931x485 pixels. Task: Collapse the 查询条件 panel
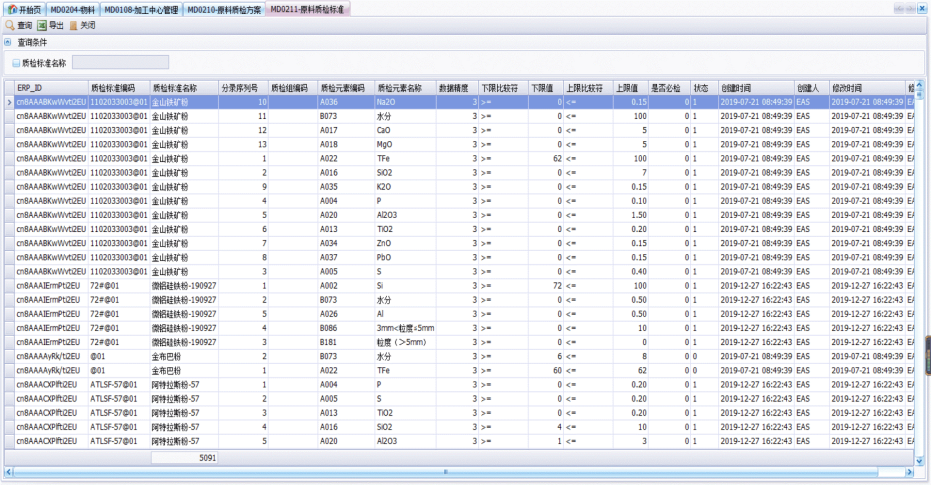coord(8,42)
